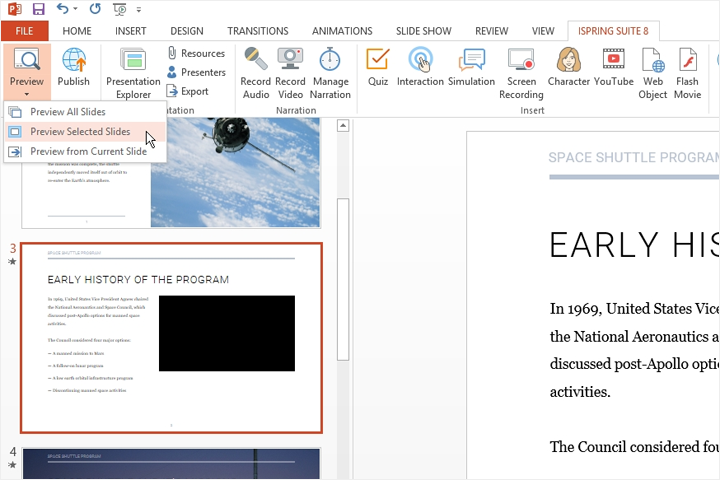Insert a YouTube video
This screenshot has width=720, height=480.
pyautogui.click(x=613, y=67)
